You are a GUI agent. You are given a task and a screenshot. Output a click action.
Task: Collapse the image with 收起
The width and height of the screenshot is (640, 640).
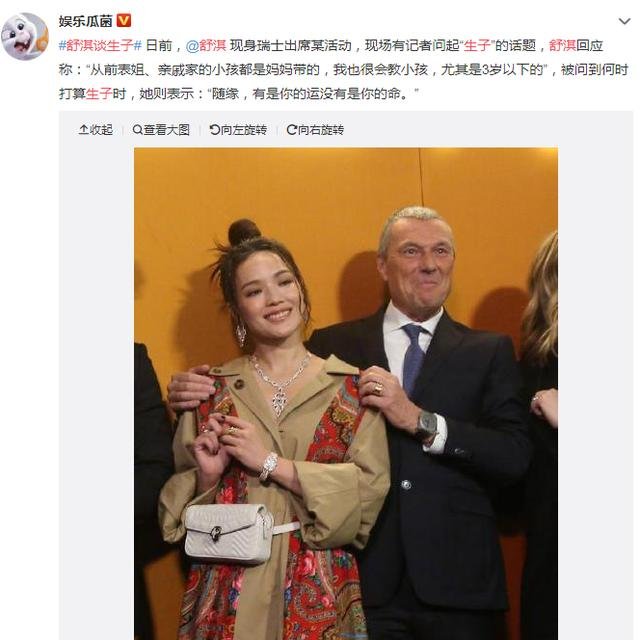[x=96, y=130]
